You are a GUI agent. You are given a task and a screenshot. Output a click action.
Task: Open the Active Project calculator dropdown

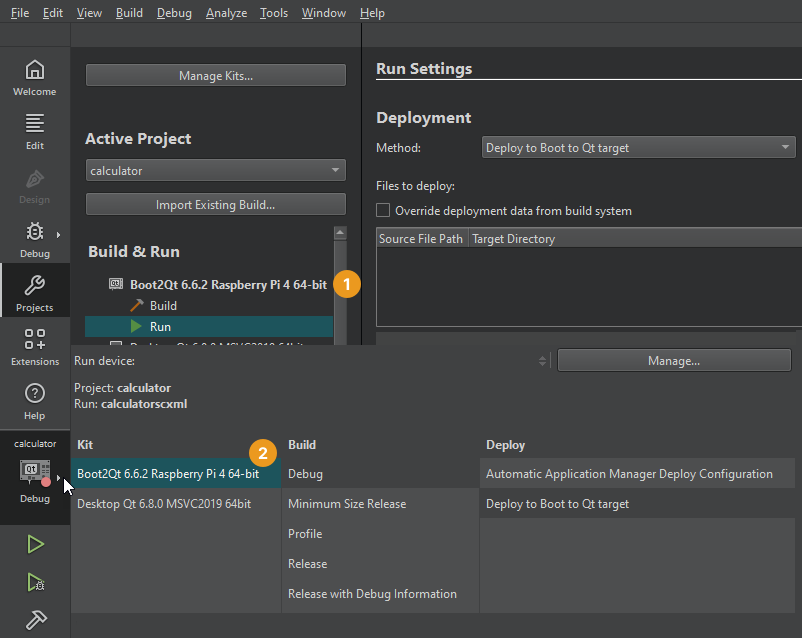[x=215, y=171]
